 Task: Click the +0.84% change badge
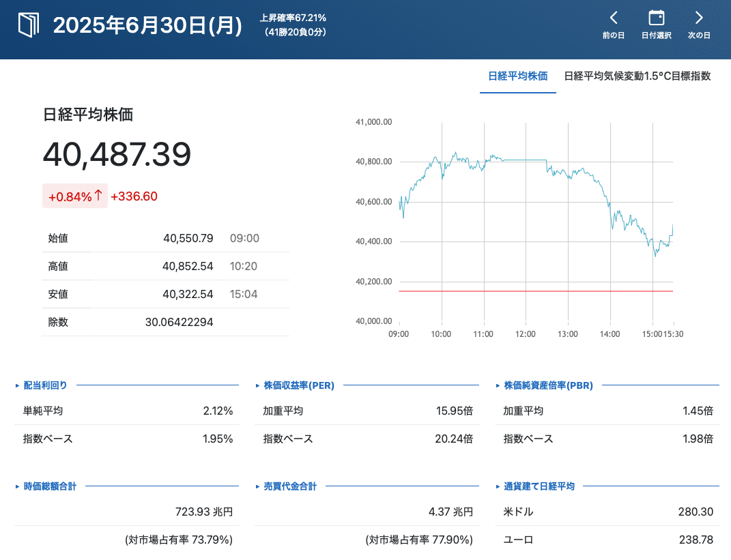coord(70,196)
